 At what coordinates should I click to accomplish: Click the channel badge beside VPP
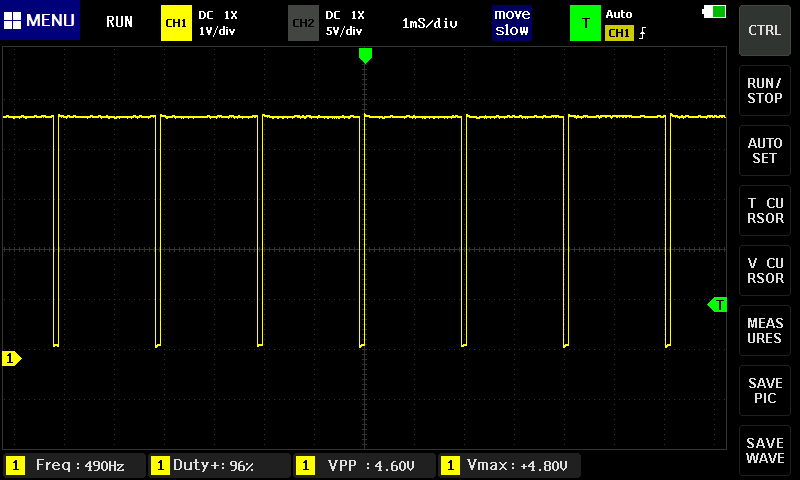click(305, 465)
